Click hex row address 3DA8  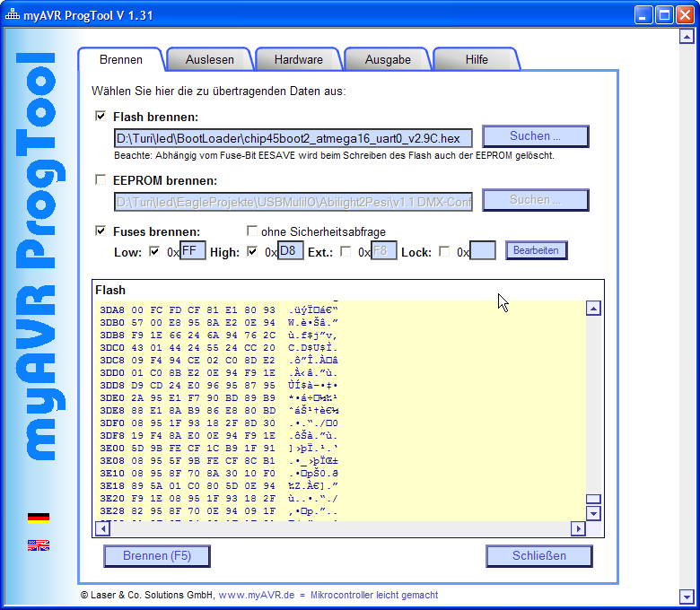click(x=112, y=309)
